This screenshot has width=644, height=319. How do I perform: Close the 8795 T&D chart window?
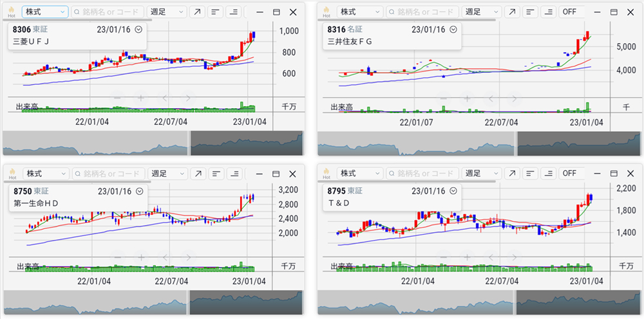[x=630, y=173]
